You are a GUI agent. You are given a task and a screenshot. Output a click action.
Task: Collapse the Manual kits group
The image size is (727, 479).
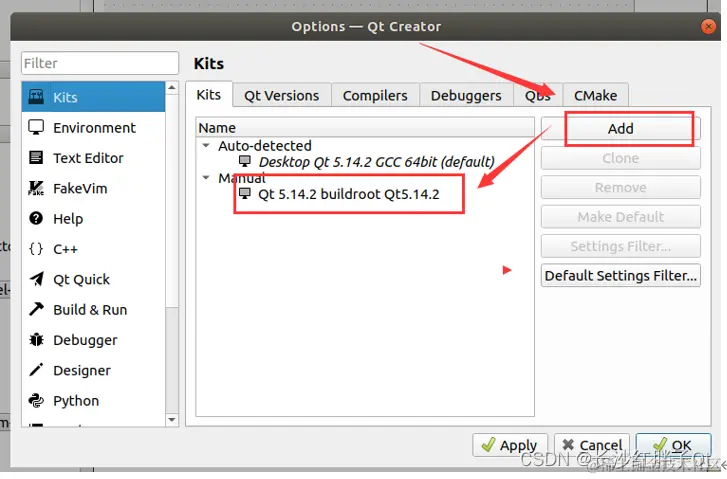206,178
